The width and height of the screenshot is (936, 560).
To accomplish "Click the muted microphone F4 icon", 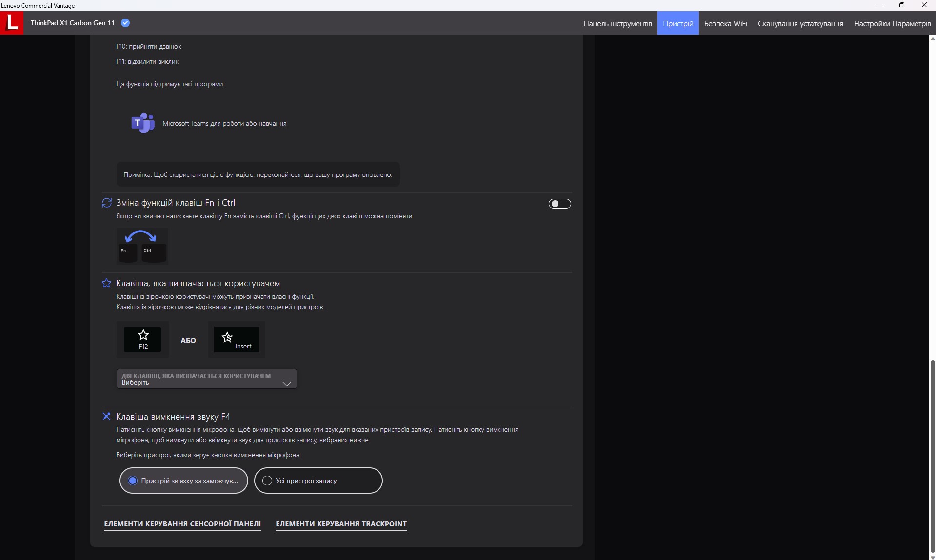I will [x=106, y=416].
